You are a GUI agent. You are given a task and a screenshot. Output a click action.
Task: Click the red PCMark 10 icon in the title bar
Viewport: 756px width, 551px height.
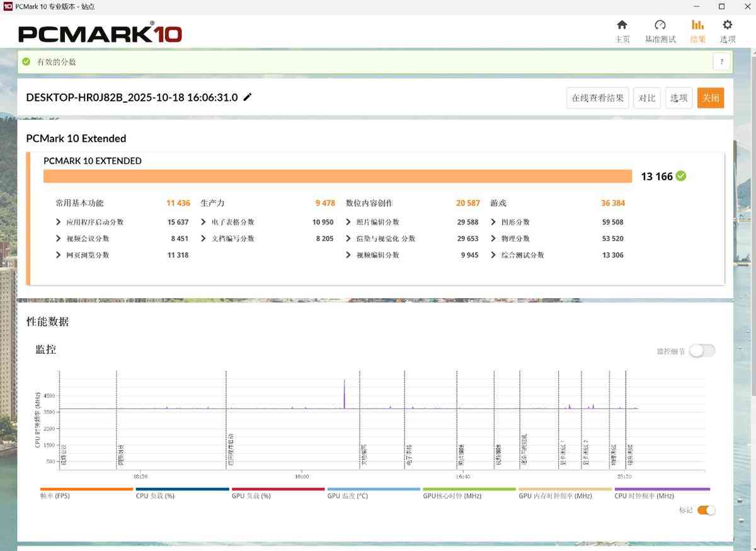click(x=7, y=6)
